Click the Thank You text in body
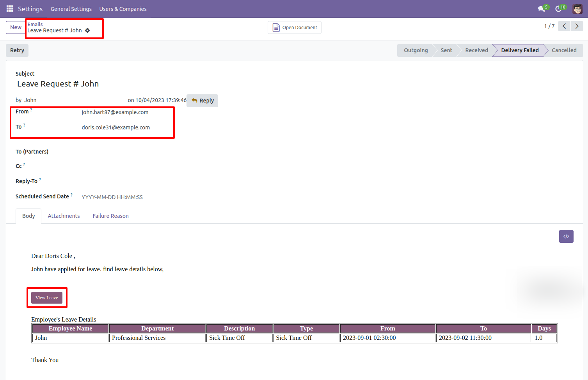Image resolution: width=588 pixels, height=380 pixels. tap(45, 360)
